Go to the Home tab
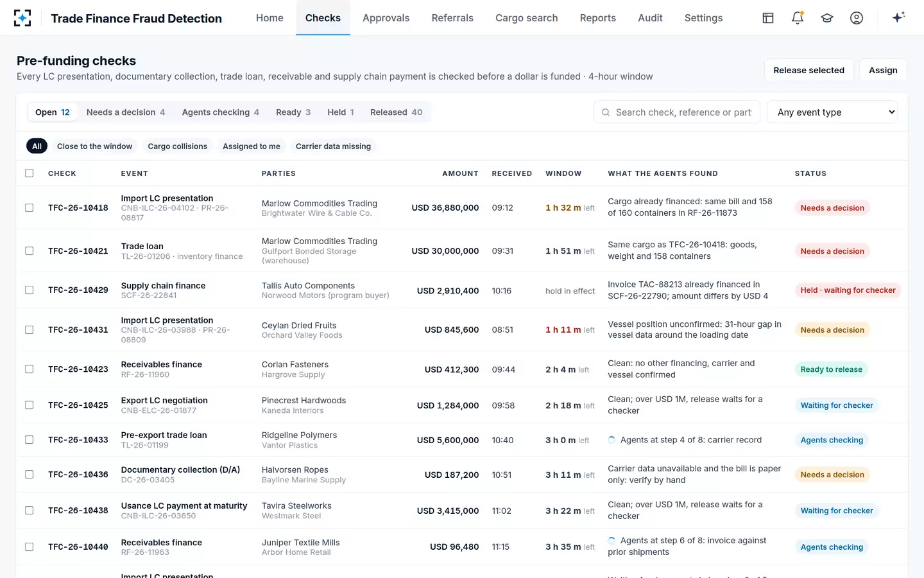Viewport: 924px width, 578px height. (x=269, y=18)
